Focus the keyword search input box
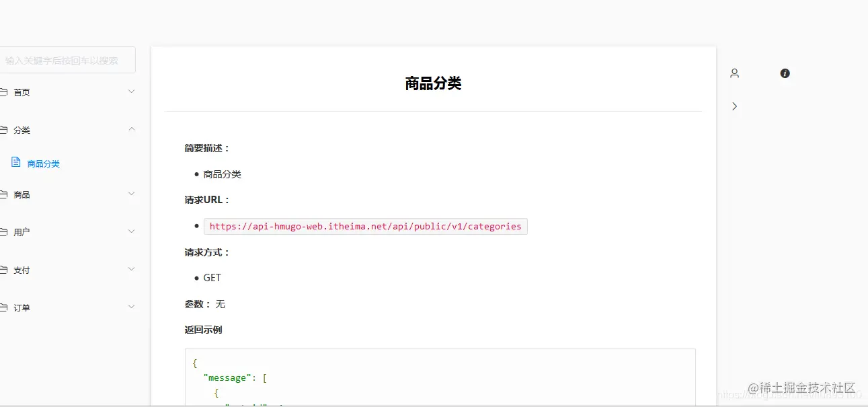Screen dimensions: 868x407 (67, 60)
